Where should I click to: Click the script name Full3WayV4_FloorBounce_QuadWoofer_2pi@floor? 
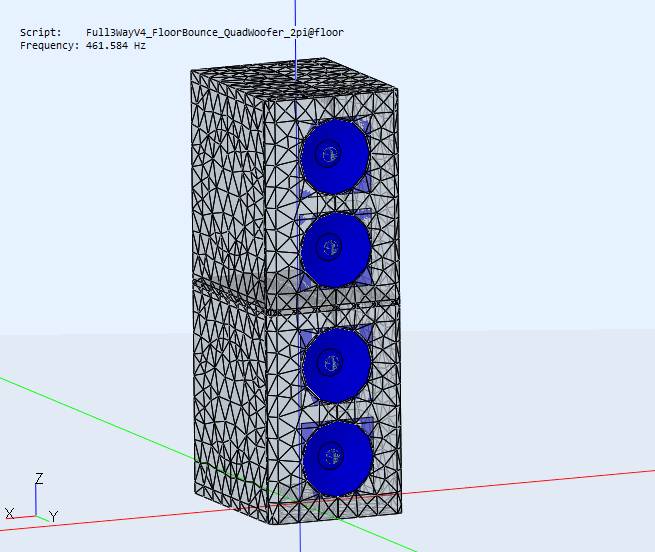click(x=215, y=33)
